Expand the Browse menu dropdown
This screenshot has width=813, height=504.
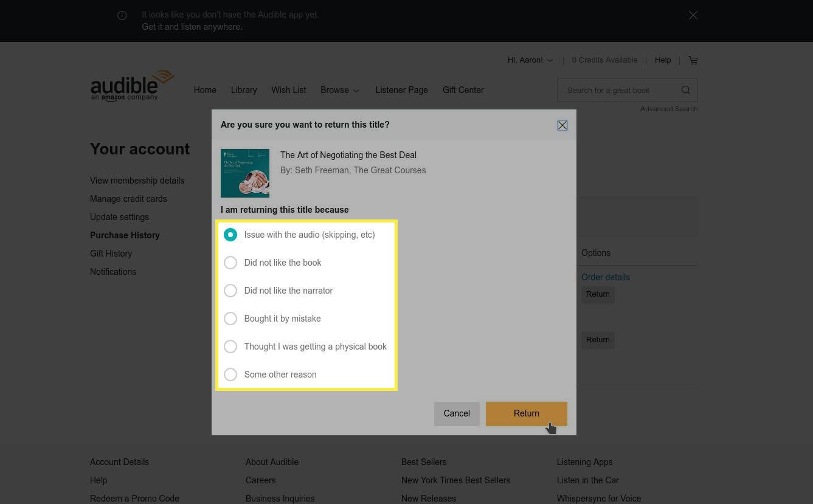click(340, 90)
